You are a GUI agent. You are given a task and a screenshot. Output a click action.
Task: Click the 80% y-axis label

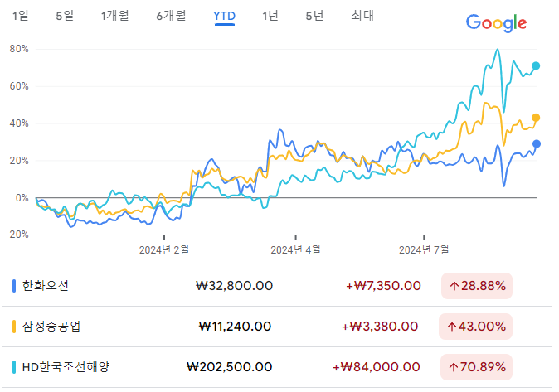tap(19, 49)
